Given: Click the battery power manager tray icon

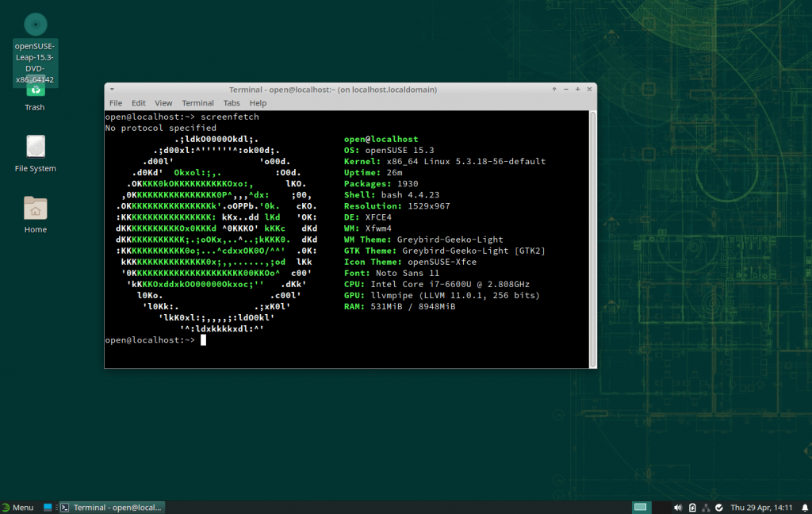Looking at the screenshot, I should point(691,508).
